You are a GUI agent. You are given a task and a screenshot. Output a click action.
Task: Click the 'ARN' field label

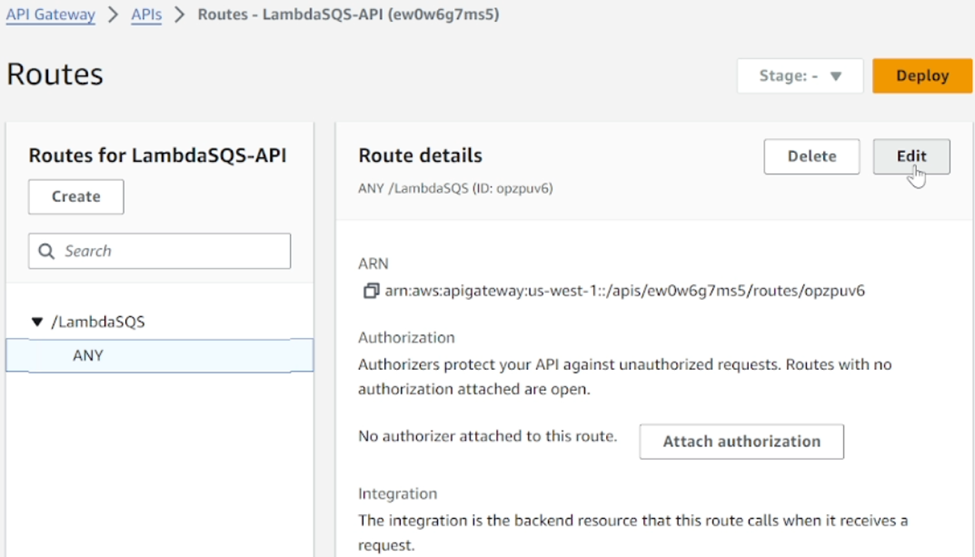(373, 264)
